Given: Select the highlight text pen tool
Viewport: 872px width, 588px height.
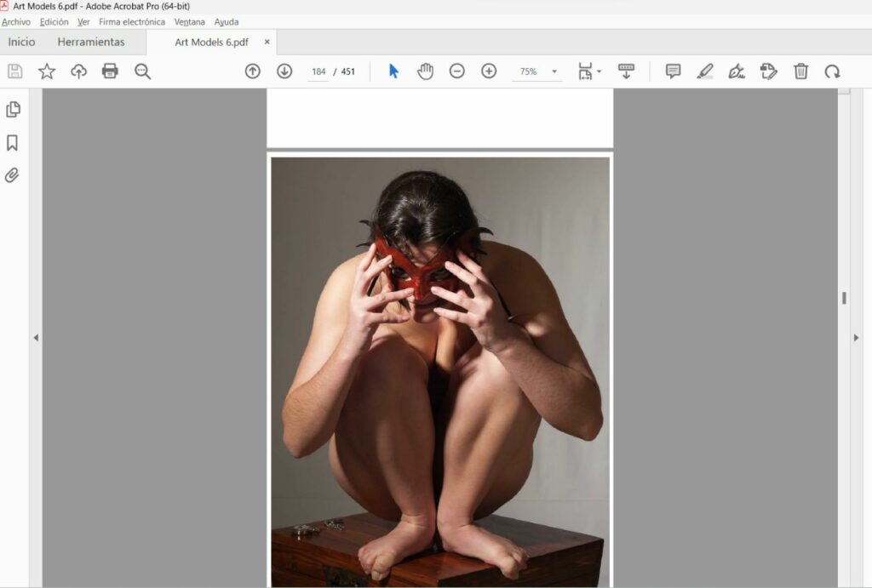Looking at the screenshot, I should tap(704, 71).
